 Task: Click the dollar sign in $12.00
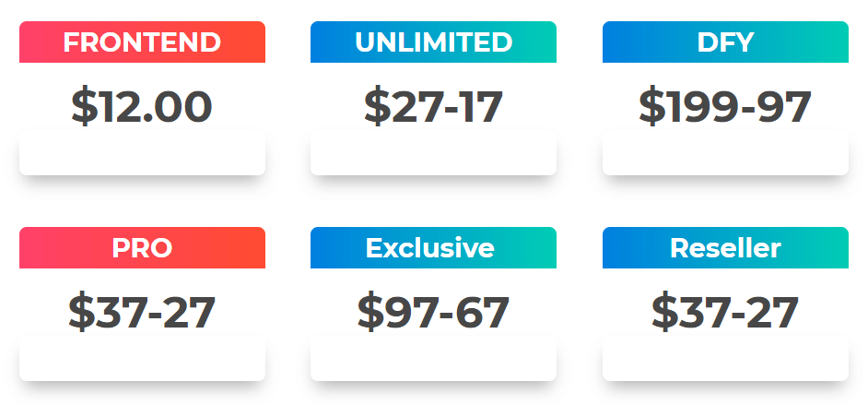coord(85,106)
